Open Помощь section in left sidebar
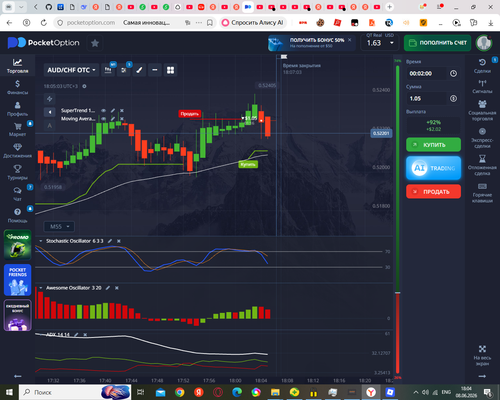 [x=17, y=215]
